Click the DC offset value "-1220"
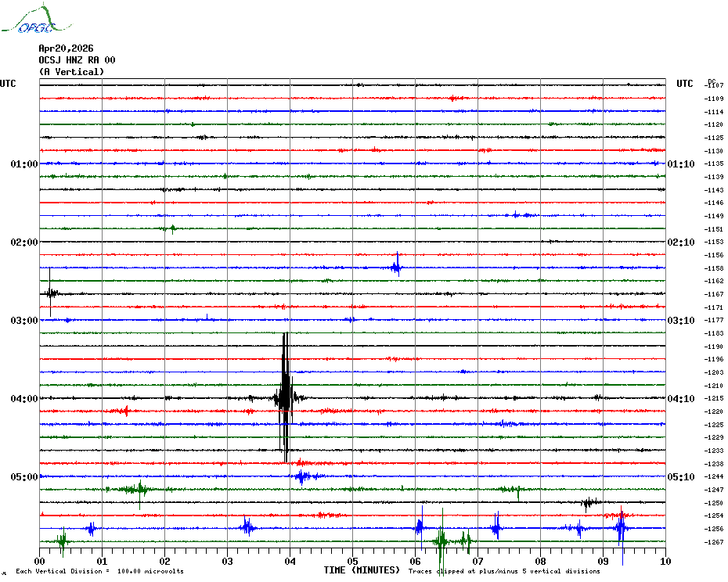728x582 pixels. (714, 411)
